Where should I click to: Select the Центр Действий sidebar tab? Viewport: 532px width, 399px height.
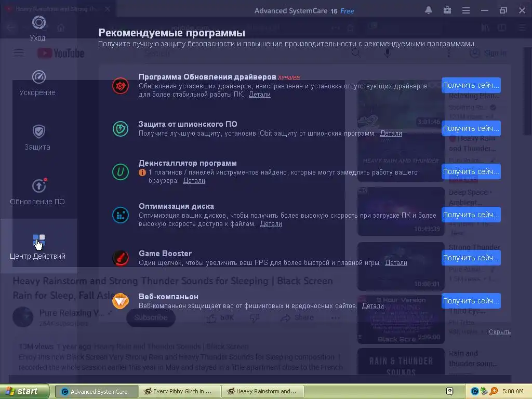[x=38, y=246]
